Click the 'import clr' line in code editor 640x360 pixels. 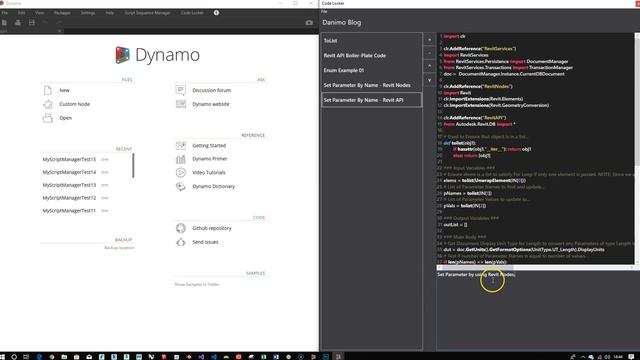[x=454, y=36]
